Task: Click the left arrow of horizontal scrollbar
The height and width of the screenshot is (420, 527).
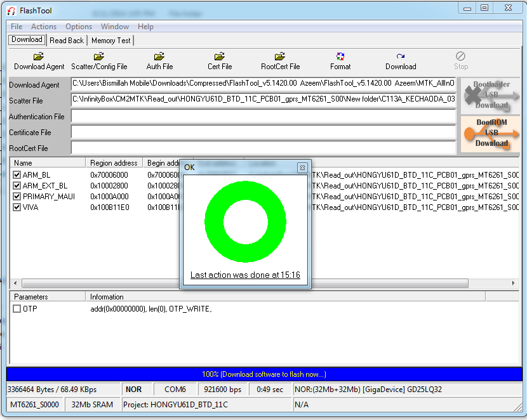Action: pyautogui.click(x=15, y=284)
